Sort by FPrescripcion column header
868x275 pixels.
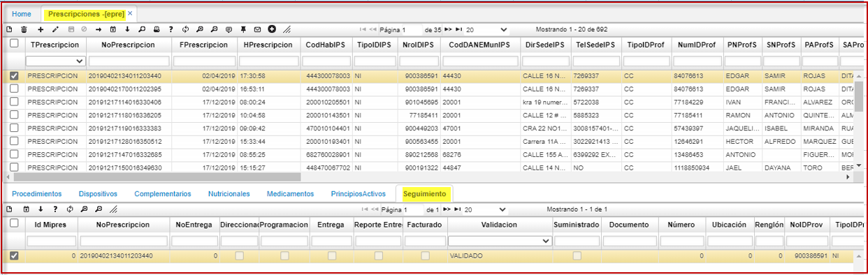203,44
